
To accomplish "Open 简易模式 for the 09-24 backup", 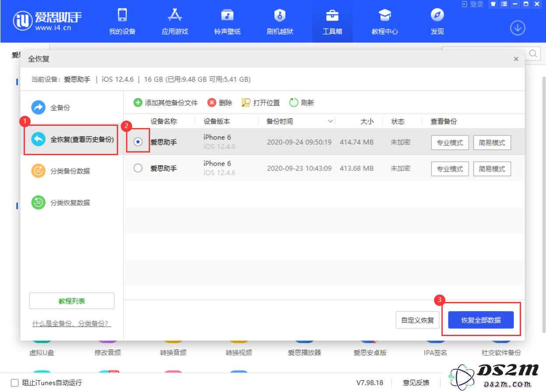I will coord(492,142).
